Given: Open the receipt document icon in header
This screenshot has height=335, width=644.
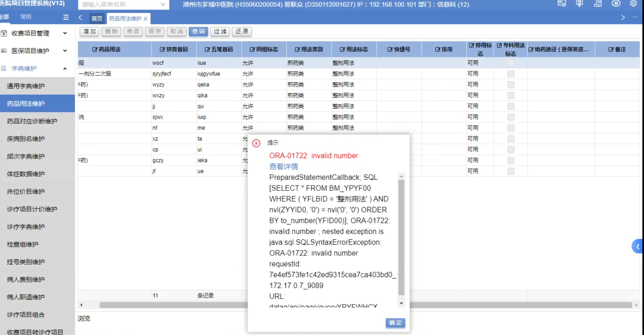Looking at the screenshot, I should point(598,4).
